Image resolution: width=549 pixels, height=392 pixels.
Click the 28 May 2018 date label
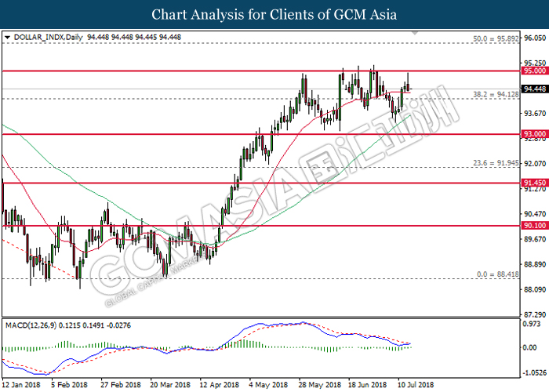(x=320, y=385)
